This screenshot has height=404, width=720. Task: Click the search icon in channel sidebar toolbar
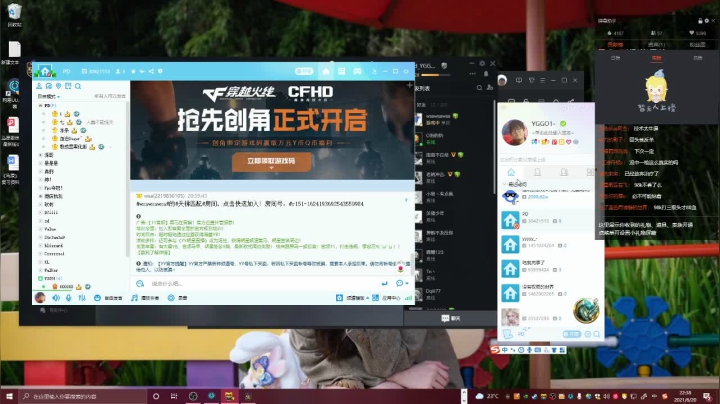pyautogui.click(x=78, y=86)
